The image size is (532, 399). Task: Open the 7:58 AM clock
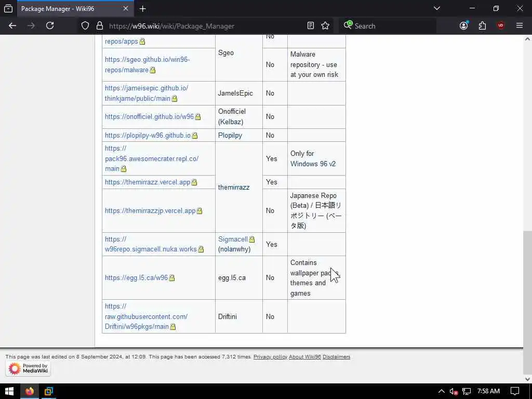click(488, 391)
